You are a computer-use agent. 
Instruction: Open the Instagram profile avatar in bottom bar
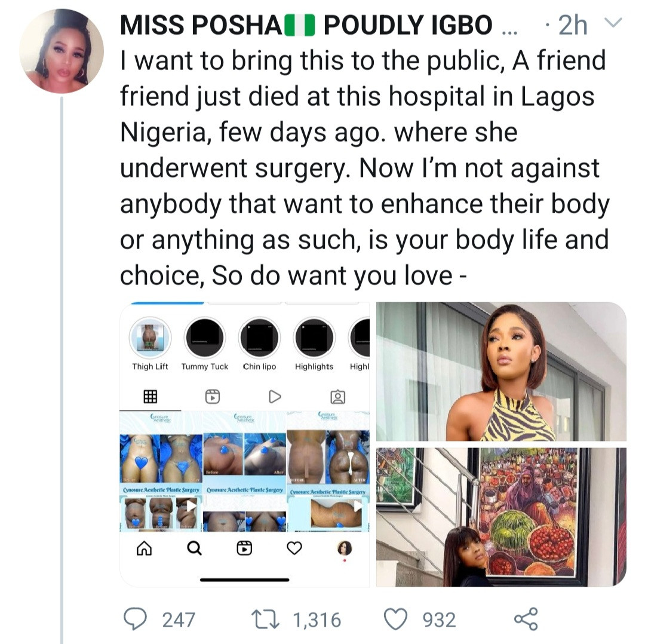(345, 548)
